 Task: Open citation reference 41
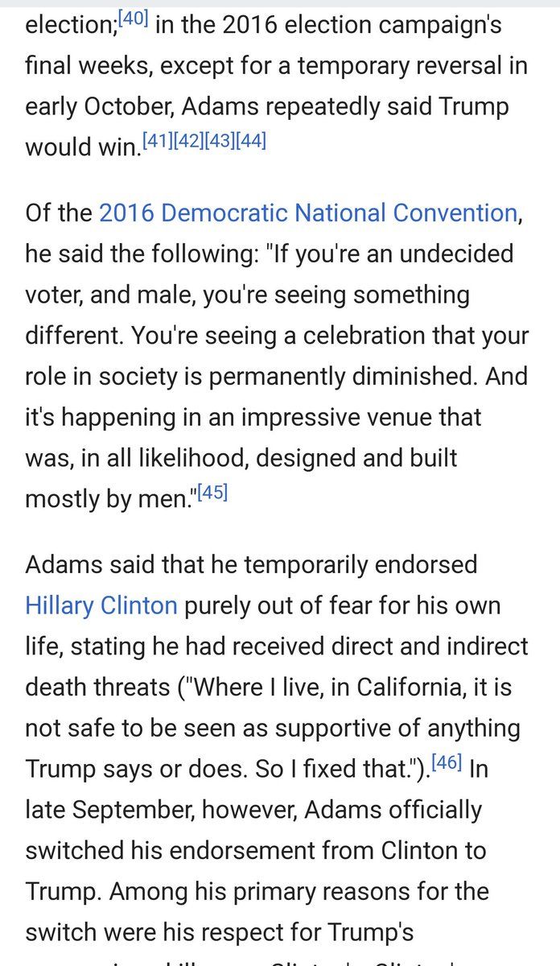pos(157,142)
